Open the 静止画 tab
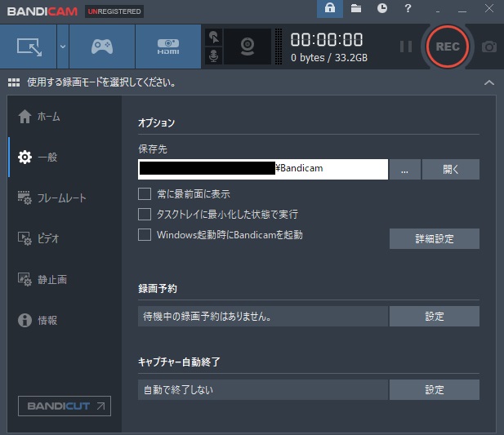 click(65, 279)
